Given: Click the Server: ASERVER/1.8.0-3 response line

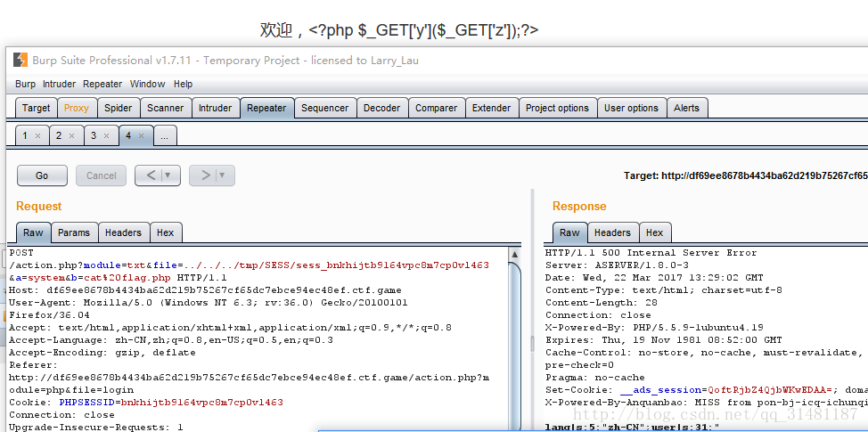Looking at the screenshot, I should click(x=617, y=265).
